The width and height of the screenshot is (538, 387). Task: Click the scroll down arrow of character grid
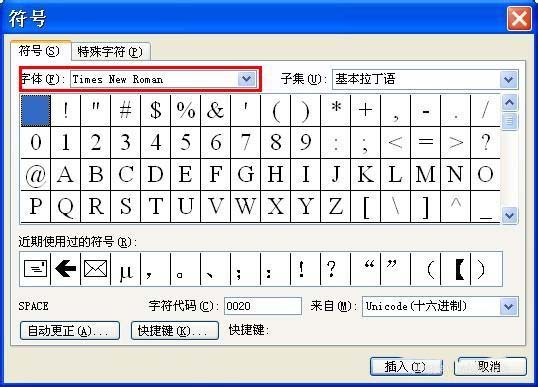[x=510, y=216]
